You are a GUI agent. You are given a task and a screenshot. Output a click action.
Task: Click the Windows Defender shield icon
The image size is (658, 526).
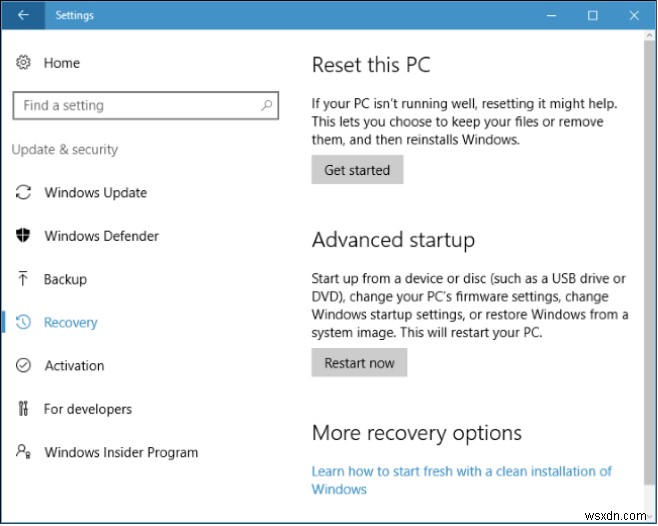coord(23,236)
